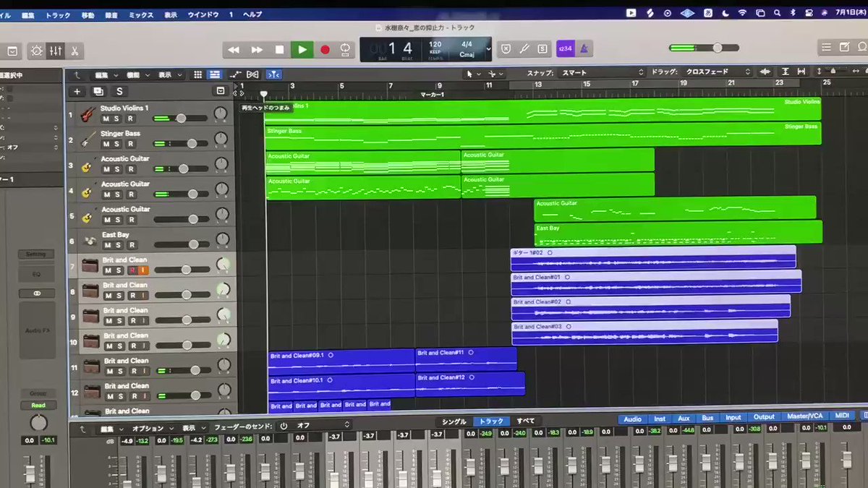Select the mixer すべて tab
Image resolution: width=868 pixels, height=488 pixels.
526,421
